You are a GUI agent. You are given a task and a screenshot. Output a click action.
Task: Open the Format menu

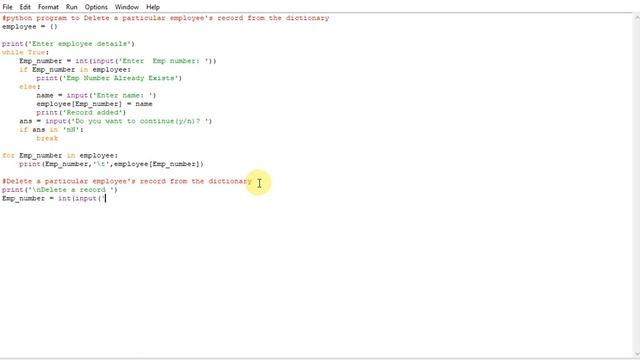point(48,7)
